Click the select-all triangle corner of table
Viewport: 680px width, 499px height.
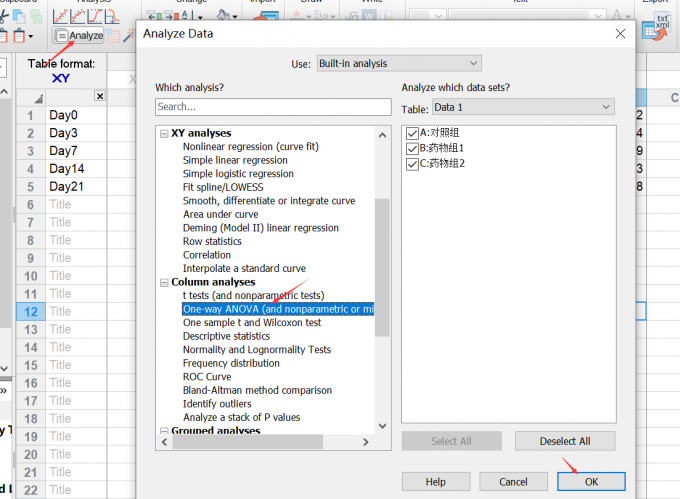pos(38,99)
